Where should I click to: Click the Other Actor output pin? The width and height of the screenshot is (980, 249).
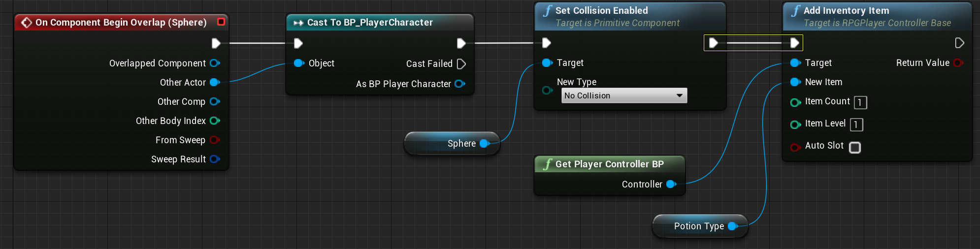(x=214, y=82)
